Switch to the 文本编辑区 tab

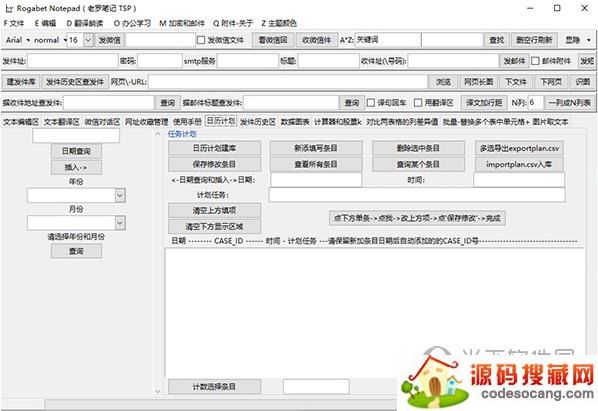click(x=21, y=122)
